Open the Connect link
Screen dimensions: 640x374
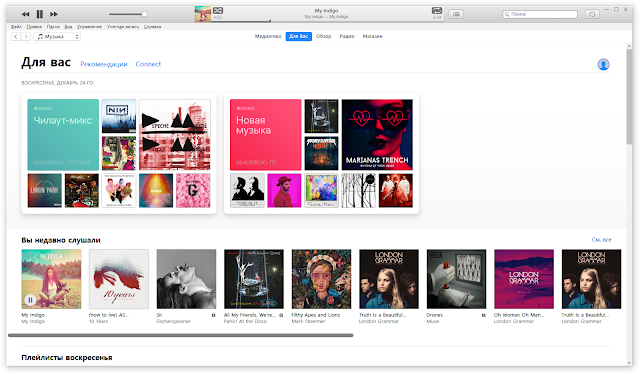point(148,64)
